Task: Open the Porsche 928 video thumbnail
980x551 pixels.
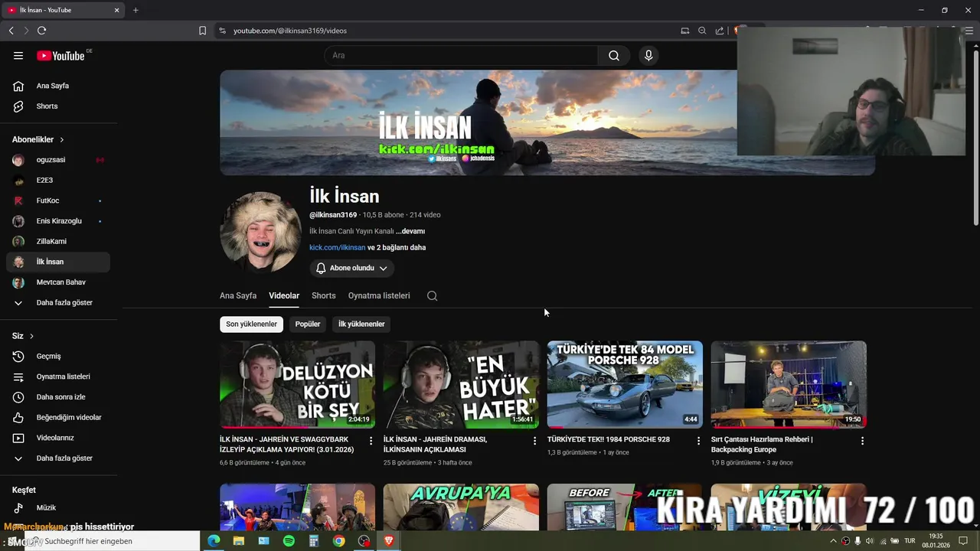Action: (x=625, y=384)
